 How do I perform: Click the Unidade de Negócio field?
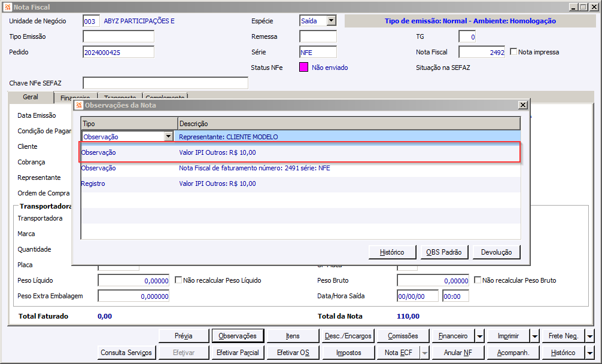pos(92,21)
